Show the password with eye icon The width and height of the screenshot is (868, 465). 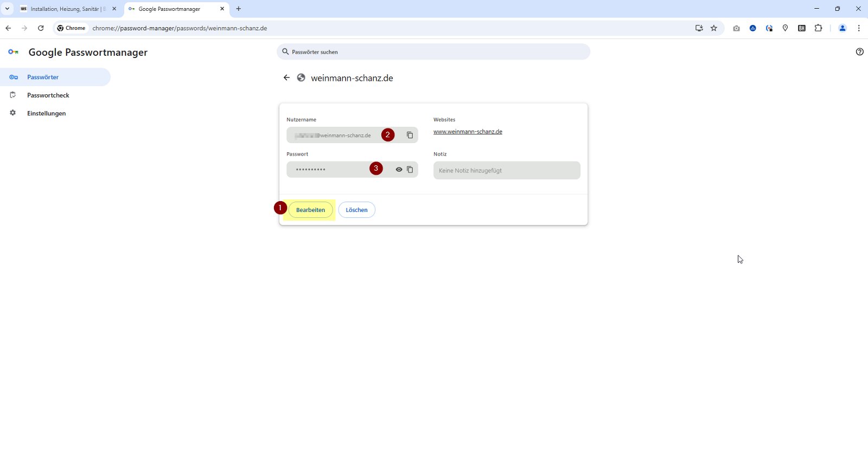click(x=399, y=170)
